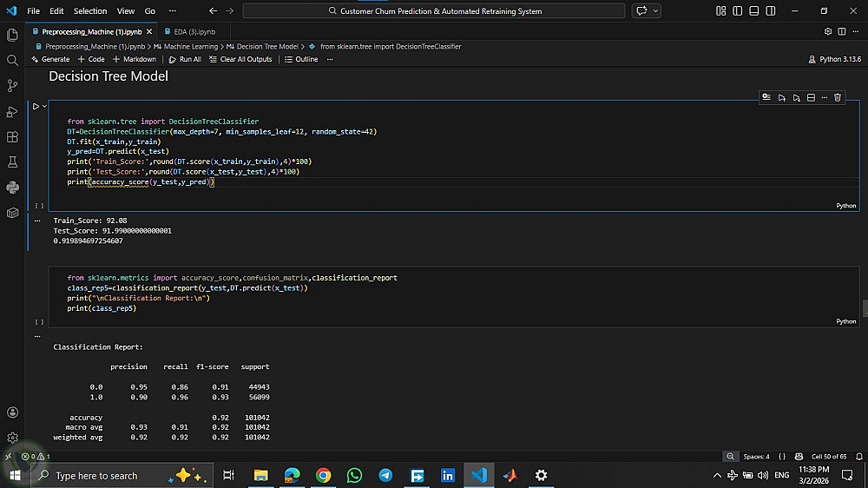Delete the Decision Tree code cell
Viewport: 868px width, 488px height.
click(838, 98)
